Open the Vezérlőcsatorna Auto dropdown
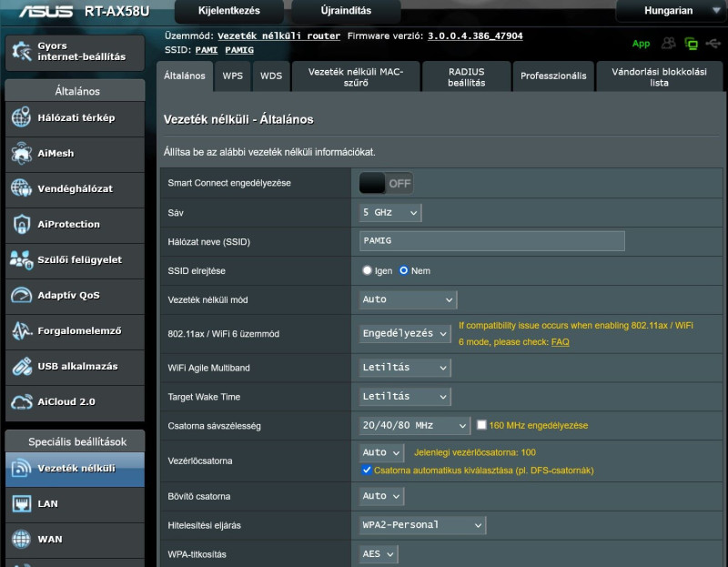This screenshot has width=728, height=567. point(381,452)
